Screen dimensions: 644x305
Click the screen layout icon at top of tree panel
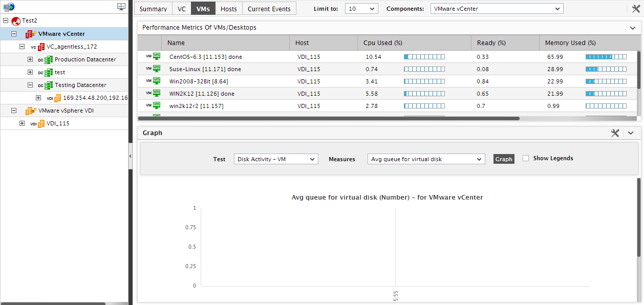[121, 7]
